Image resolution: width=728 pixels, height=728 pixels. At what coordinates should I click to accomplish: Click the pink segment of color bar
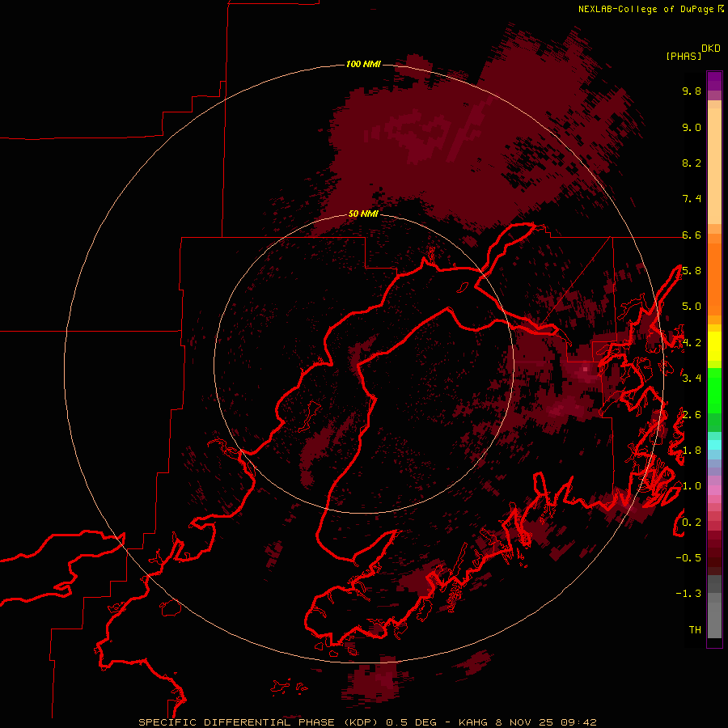point(714,490)
